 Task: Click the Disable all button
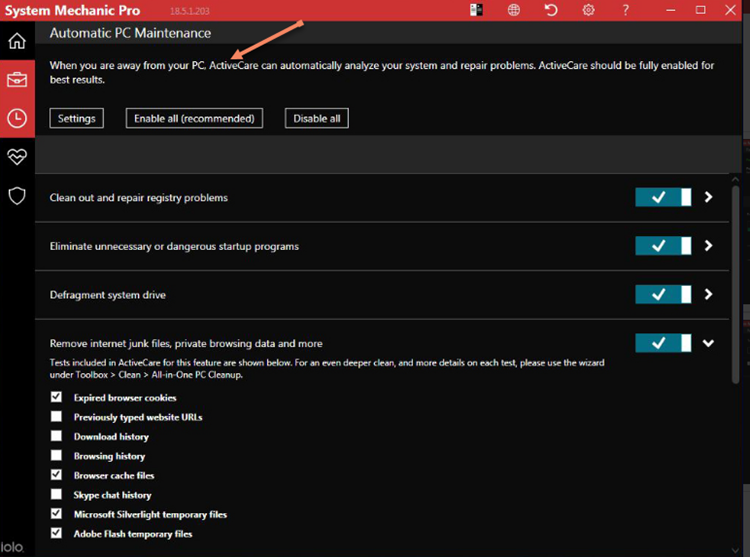click(317, 118)
